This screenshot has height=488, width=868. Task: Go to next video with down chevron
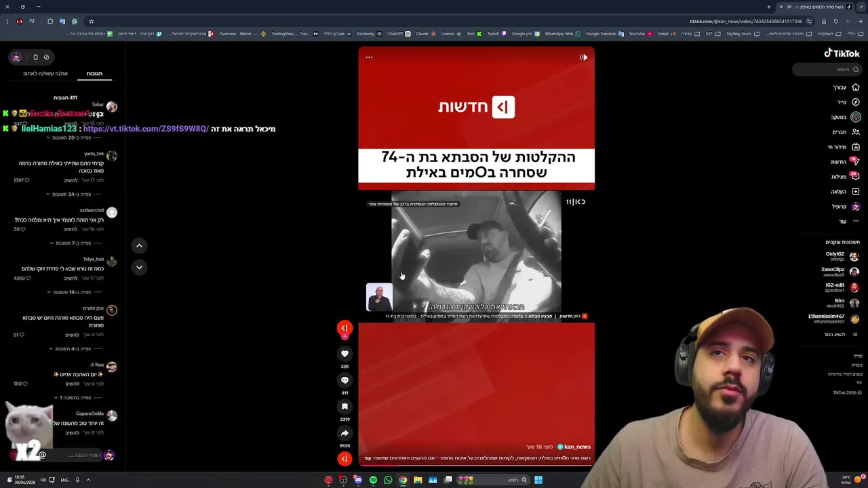pyautogui.click(x=139, y=267)
